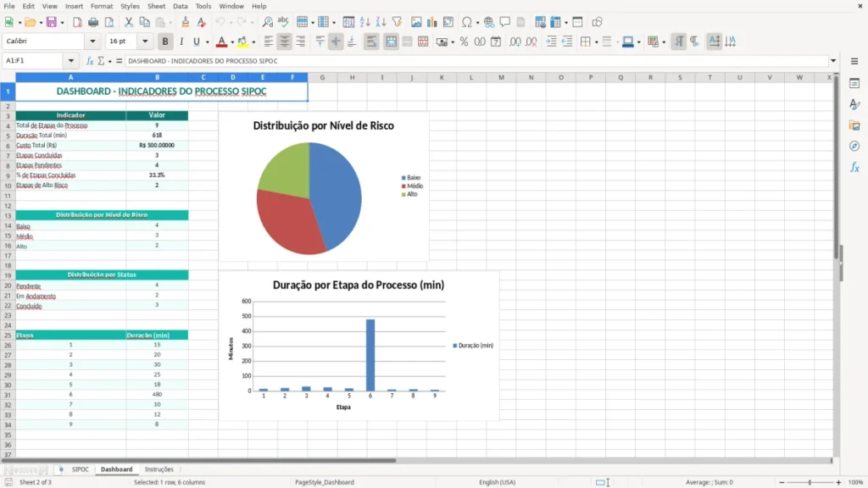This screenshot has height=488, width=868.
Task: Apply yellow highlighting color
Action: click(242, 42)
